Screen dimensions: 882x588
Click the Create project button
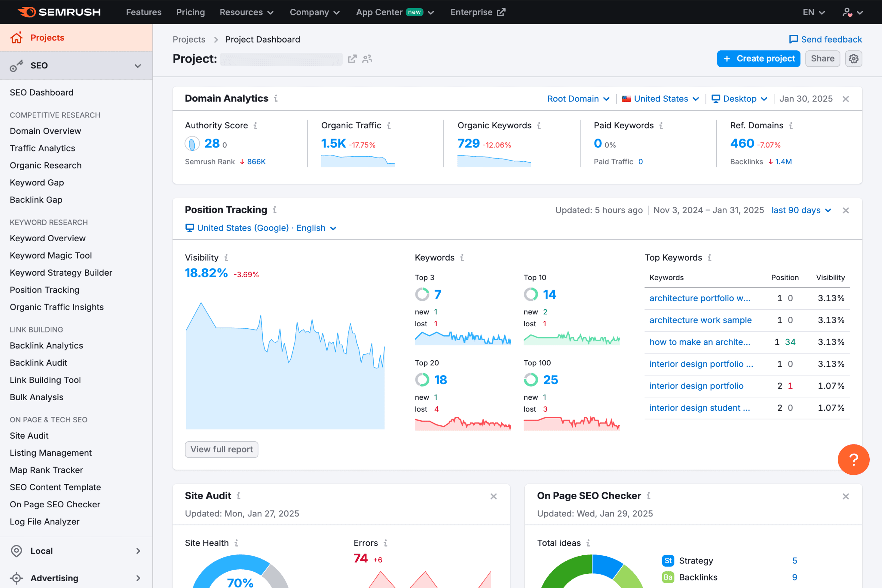tap(758, 59)
